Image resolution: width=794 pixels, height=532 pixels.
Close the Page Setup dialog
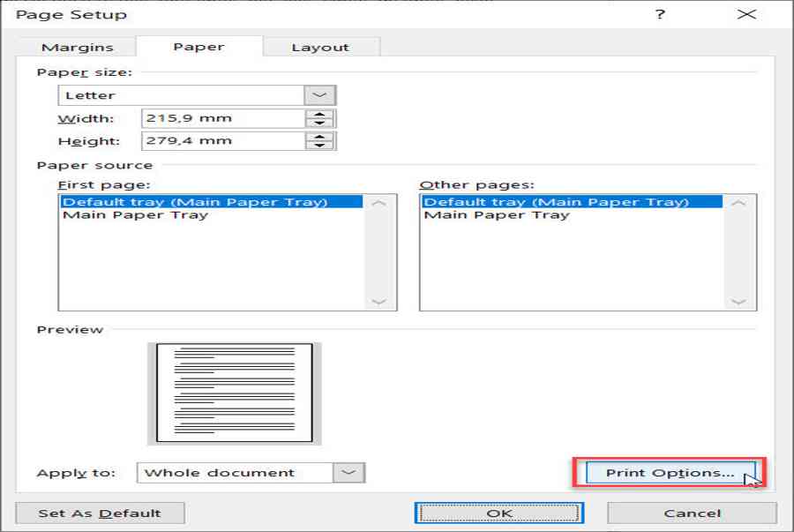[746, 14]
